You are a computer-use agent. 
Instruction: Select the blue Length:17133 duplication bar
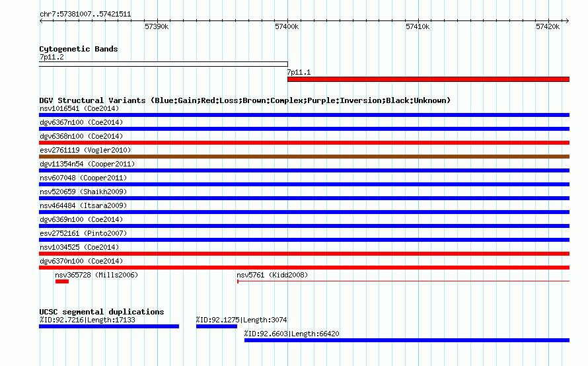coord(109,326)
